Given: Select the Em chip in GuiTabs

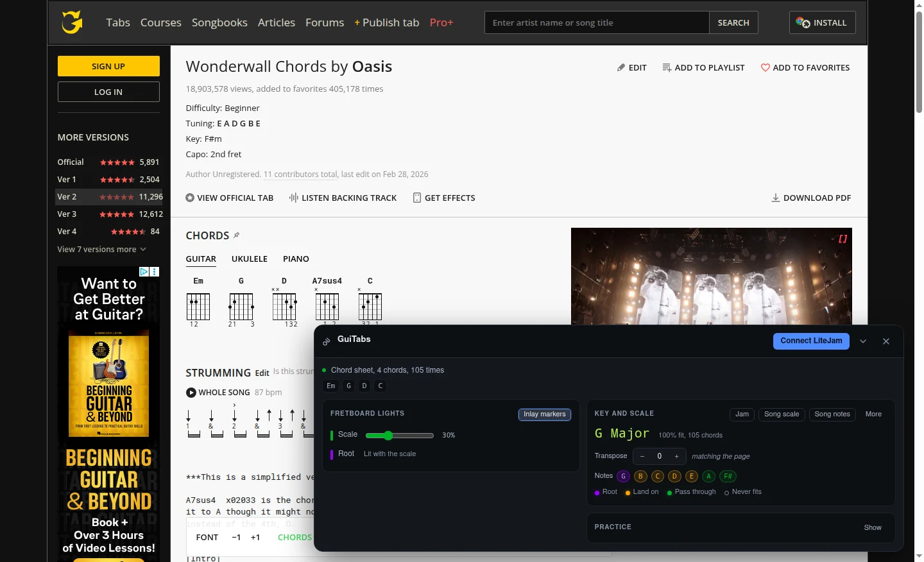Looking at the screenshot, I should [331, 386].
